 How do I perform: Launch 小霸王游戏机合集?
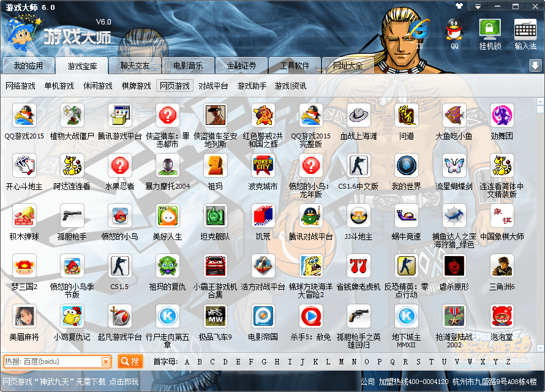216,266
